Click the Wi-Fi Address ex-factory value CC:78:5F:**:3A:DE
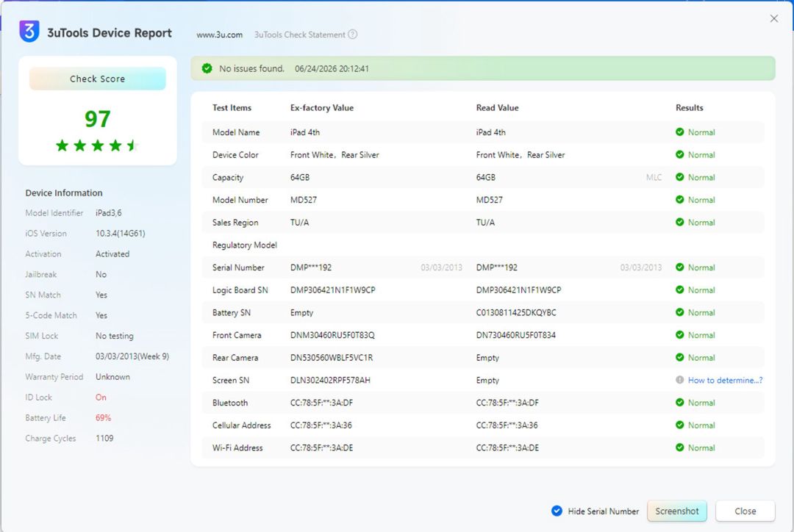Viewport: 794px width, 532px height. coord(321,448)
